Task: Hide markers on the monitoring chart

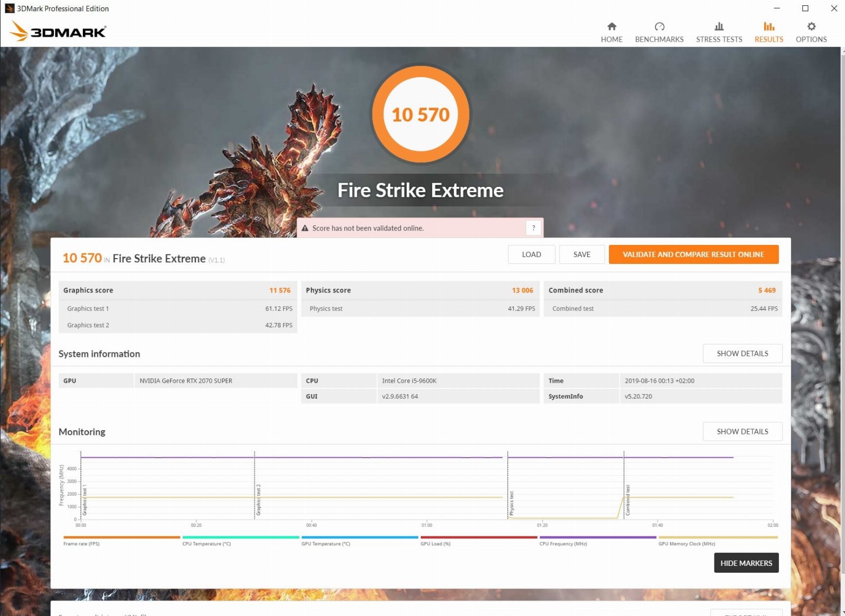Action: point(746,563)
